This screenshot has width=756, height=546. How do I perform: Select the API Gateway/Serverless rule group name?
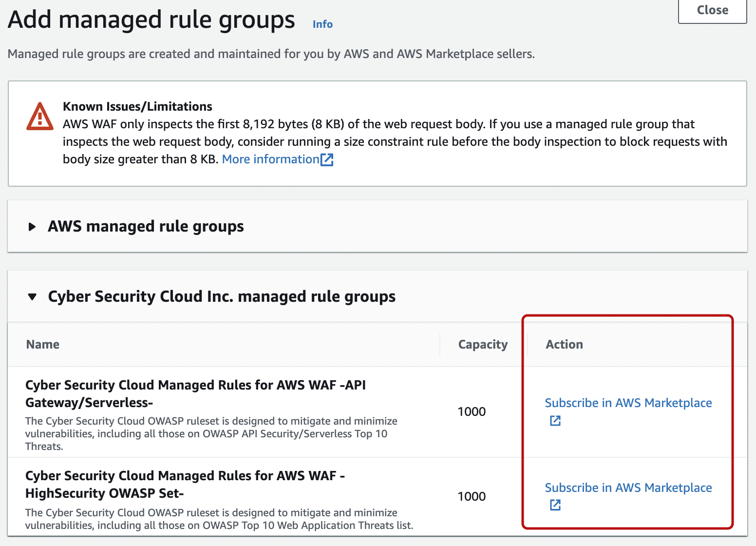pos(195,394)
